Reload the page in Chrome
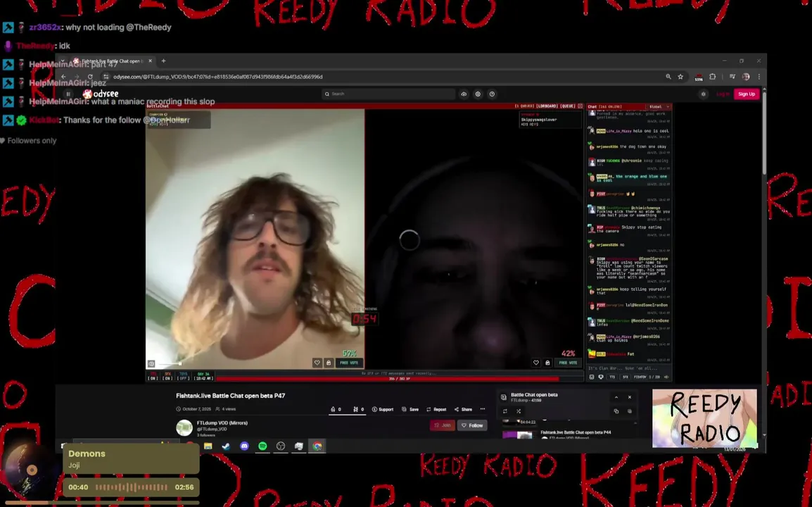 (90, 77)
